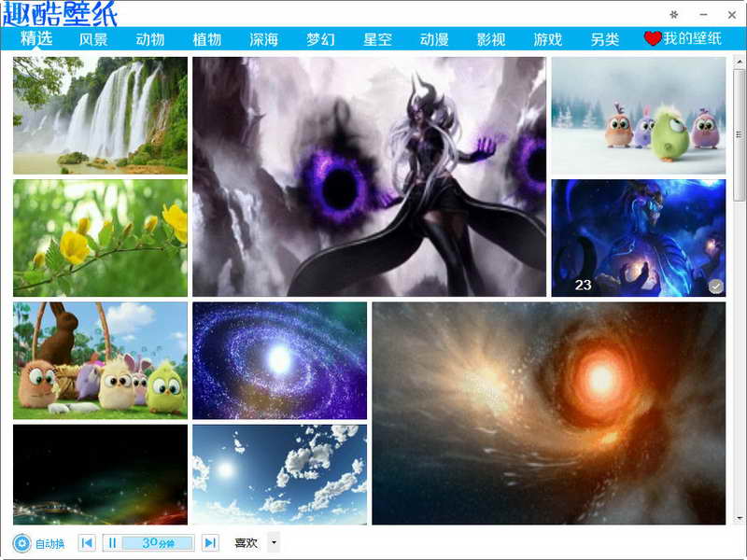This screenshot has height=560, width=747.
Task: Click the red heart icon for 我的壁纸
Action: tap(652, 38)
